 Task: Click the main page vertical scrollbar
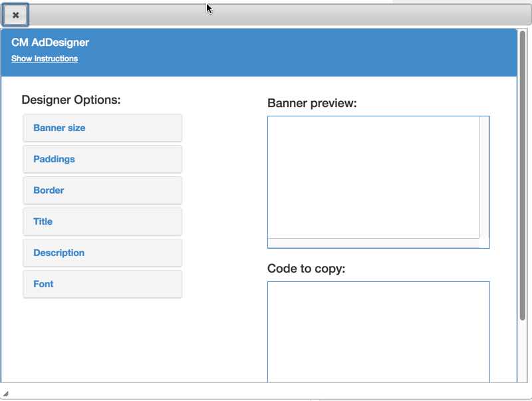tap(522, 200)
